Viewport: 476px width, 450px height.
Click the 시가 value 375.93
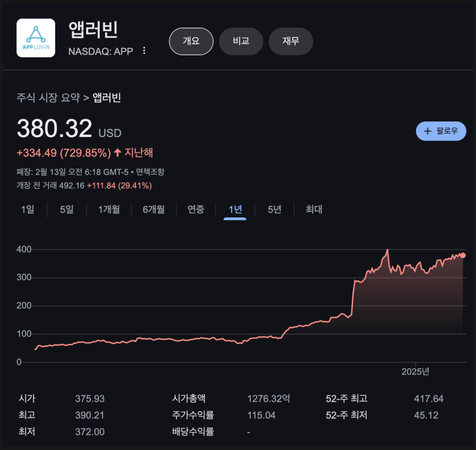click(x=90, y=398)
